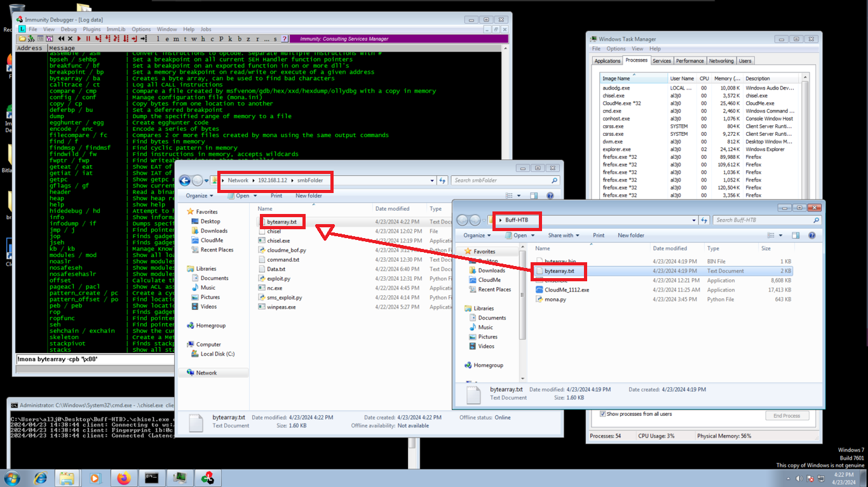Select Local Disk (C:) in sidebar
The width and height of the screenshot is (868, 487).
[217, 354]
